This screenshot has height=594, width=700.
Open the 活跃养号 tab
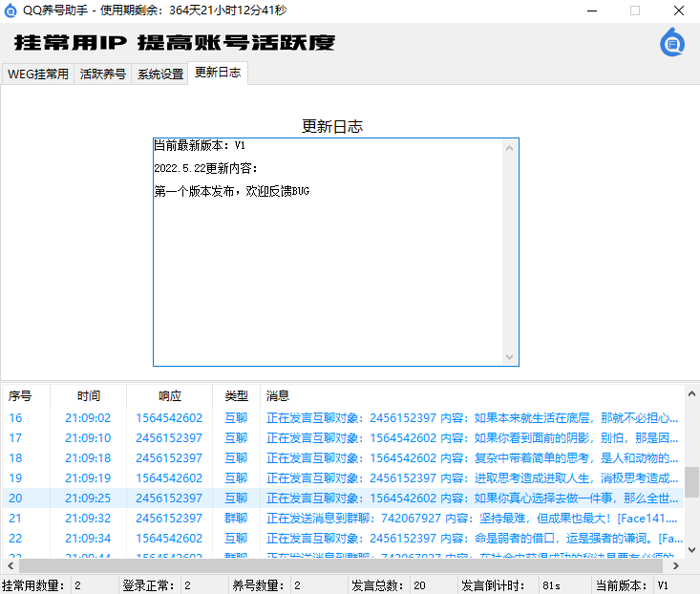[x=102, y=74]
